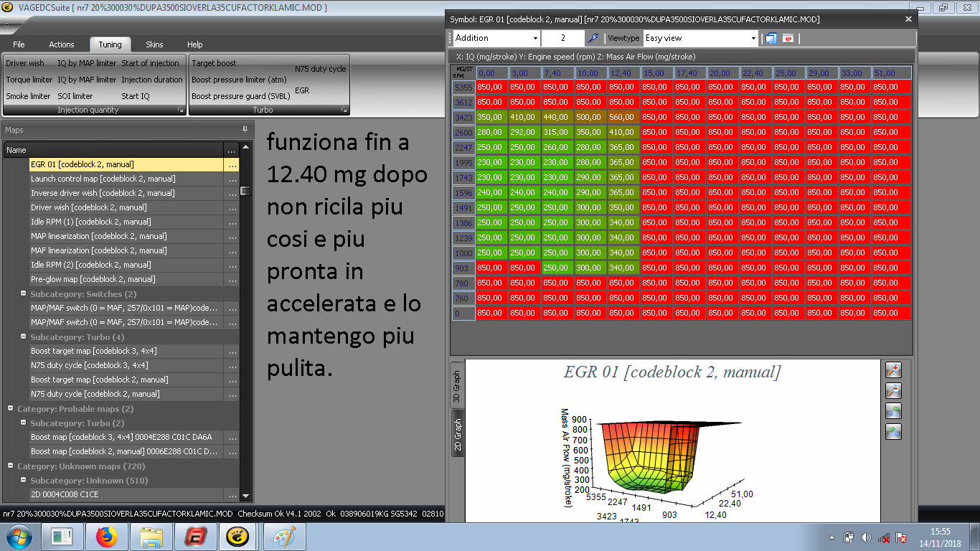Screen dimensions: 980x551
Task: Click the blue overlapping windows icon
Action: tap(771, 38)
